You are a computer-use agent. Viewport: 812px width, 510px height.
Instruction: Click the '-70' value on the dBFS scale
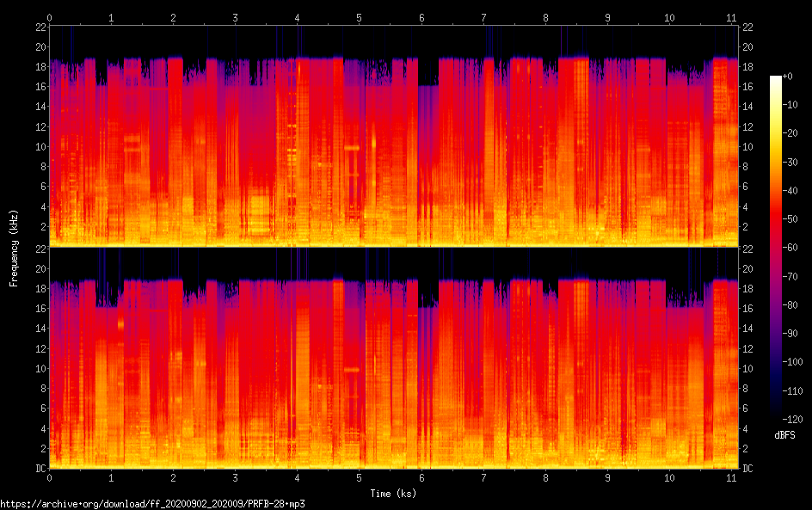point(790,276)
